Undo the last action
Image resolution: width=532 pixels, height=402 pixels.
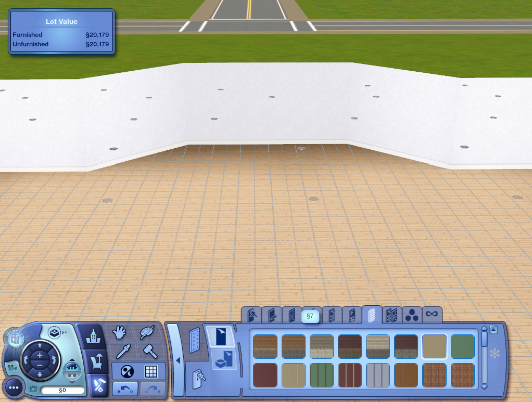tap(125, 389)
